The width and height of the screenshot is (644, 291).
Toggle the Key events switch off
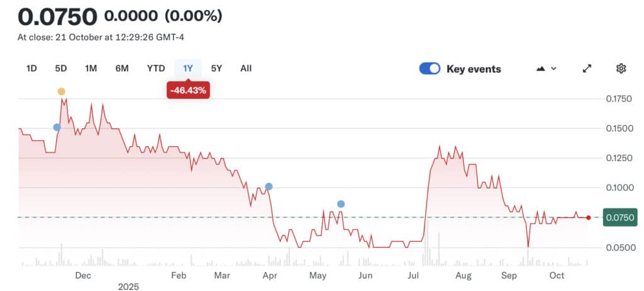pos(430,69)
